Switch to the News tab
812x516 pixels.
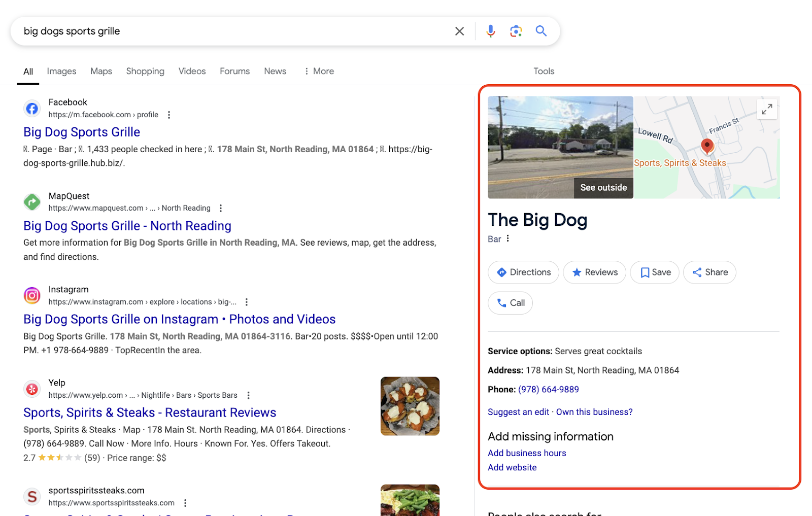pyautogui.click(x=275, y=72)
